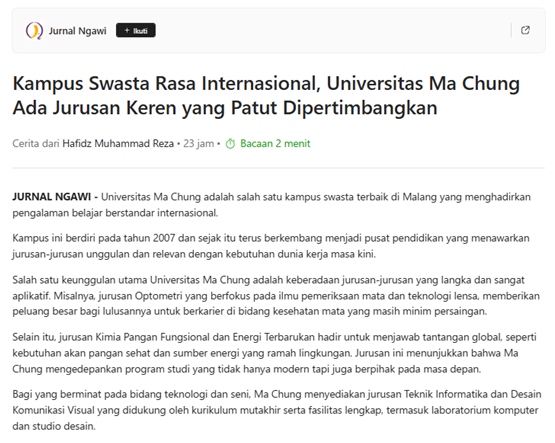Select the Bacaan 2 menit label
The width and height of the screenshot is (555, 443).
(x=275, y=144)
